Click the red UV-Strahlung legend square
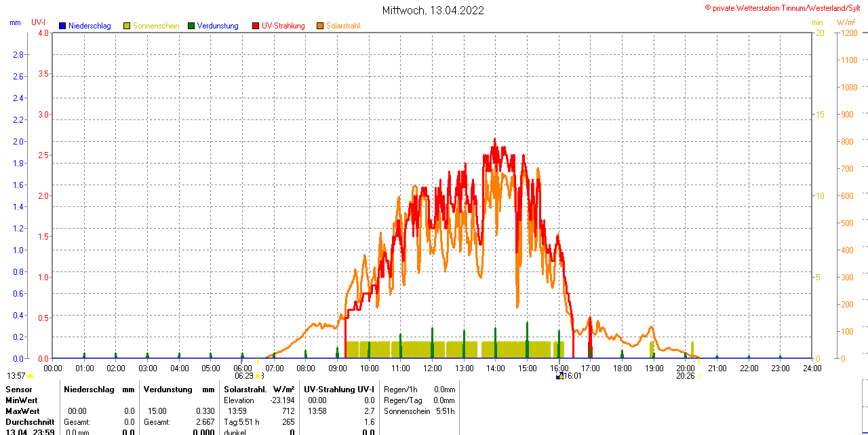This screenshot has height=435, width=868. [256, 26]
